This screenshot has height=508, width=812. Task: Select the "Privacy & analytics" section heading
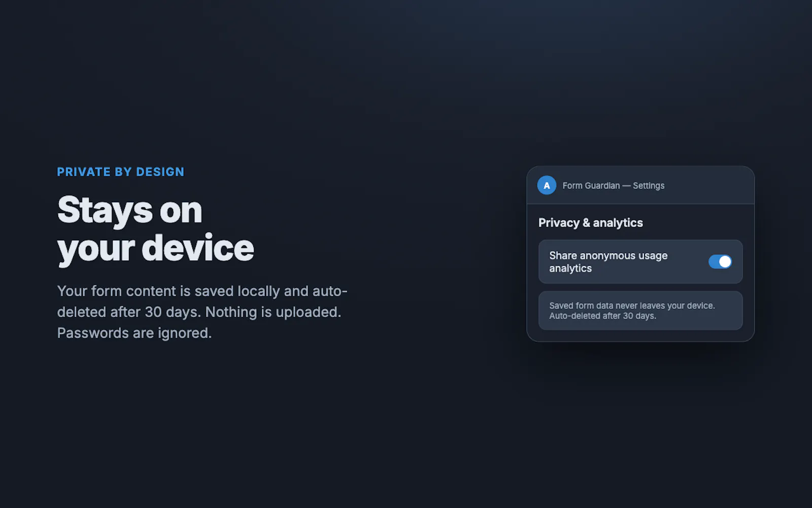(590, 223)
